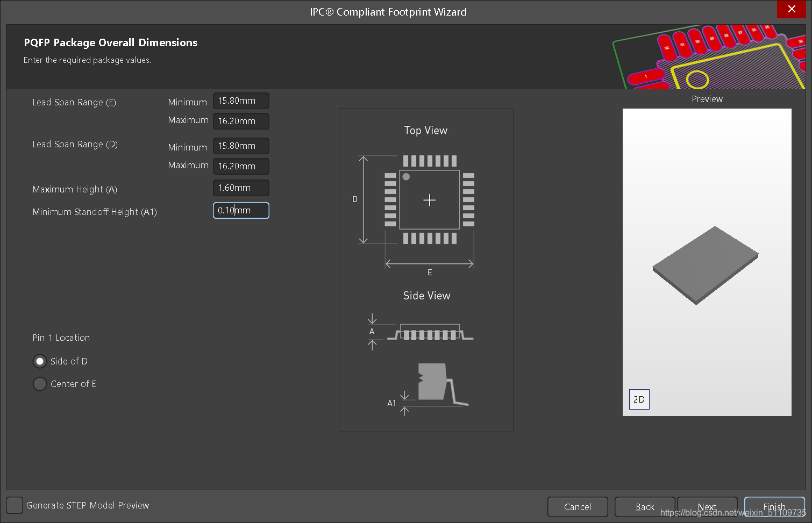
Task: Click the Generate STEP Model Preview label
Action: coord(88,505)
